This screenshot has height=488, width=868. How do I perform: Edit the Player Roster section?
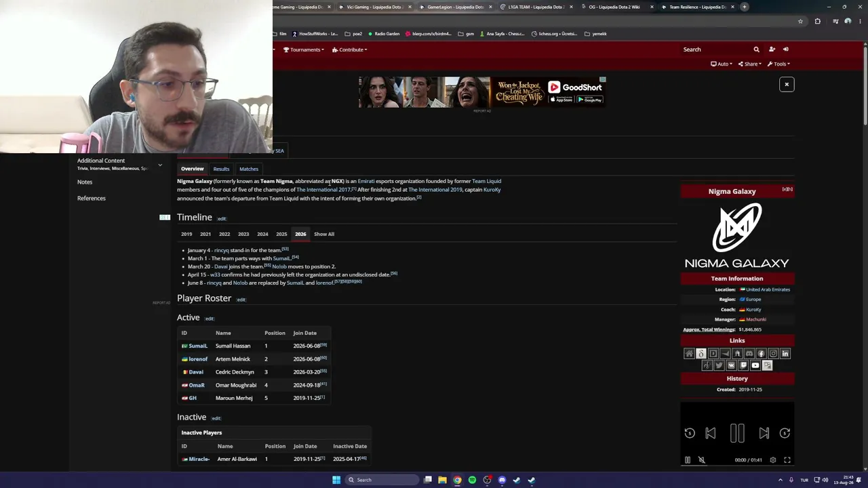point(241,300)
